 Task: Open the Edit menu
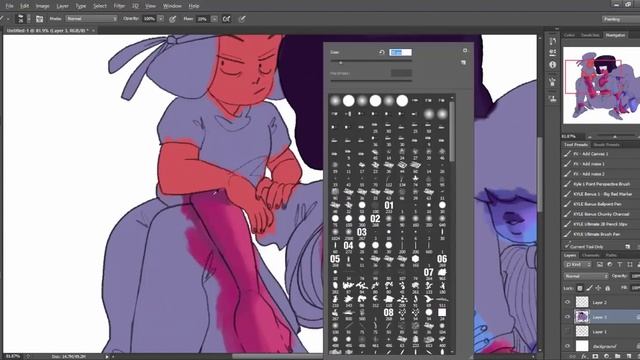[x=24, y=6]
